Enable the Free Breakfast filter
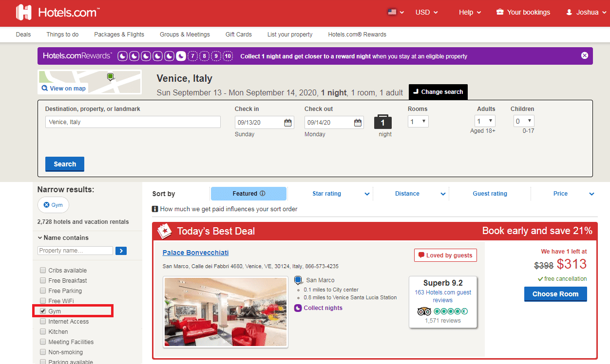 click(x=42, y=280)
